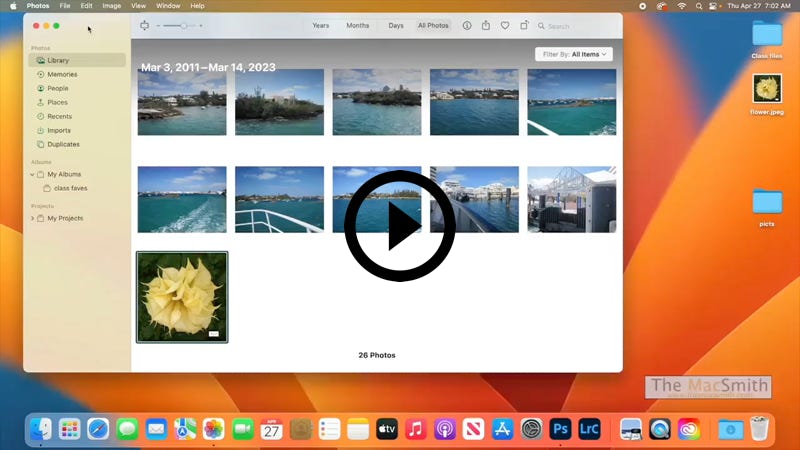This screenshot has height=450, width=800.
Task: Adjust the thumbnail zoom slider
Action: pyautogui.click(x=180, y=26)
